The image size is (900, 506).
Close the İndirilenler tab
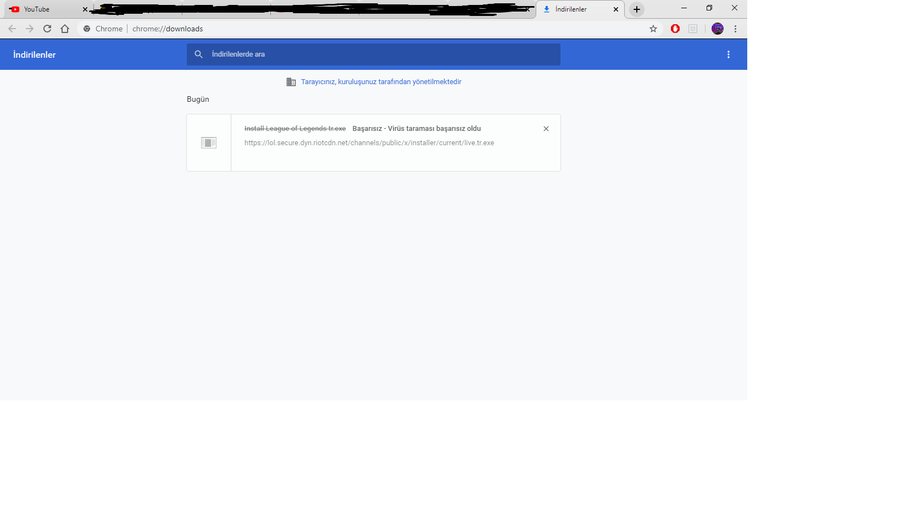[616, 9]
